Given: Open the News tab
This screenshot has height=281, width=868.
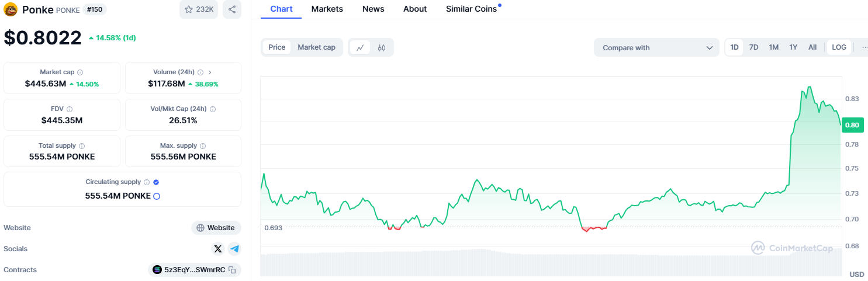Looking at the screenshot, I should pos(374,9).
